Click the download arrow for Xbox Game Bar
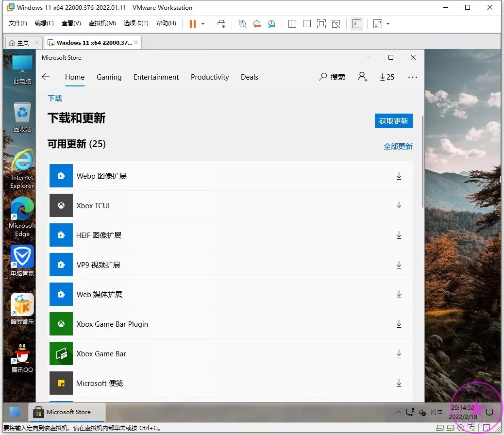 tap(399, 353)
